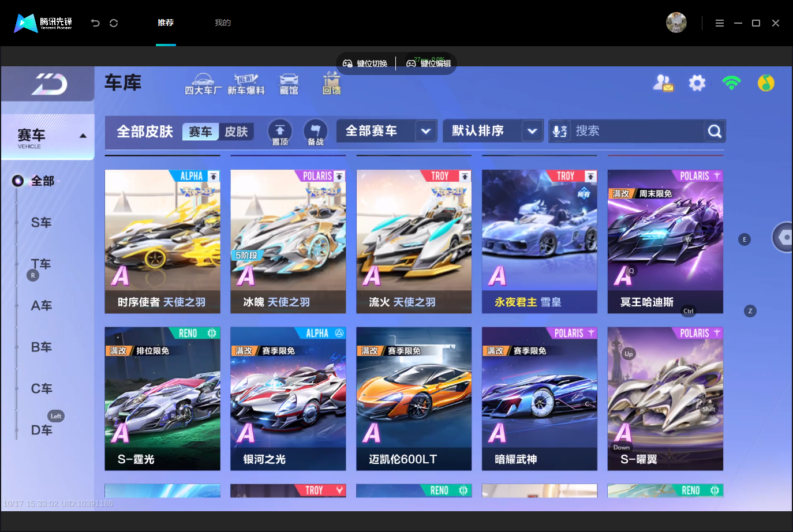Open the settings gear in garage header
The height and width of the screenshot is (532, 793).
point(697,83)
